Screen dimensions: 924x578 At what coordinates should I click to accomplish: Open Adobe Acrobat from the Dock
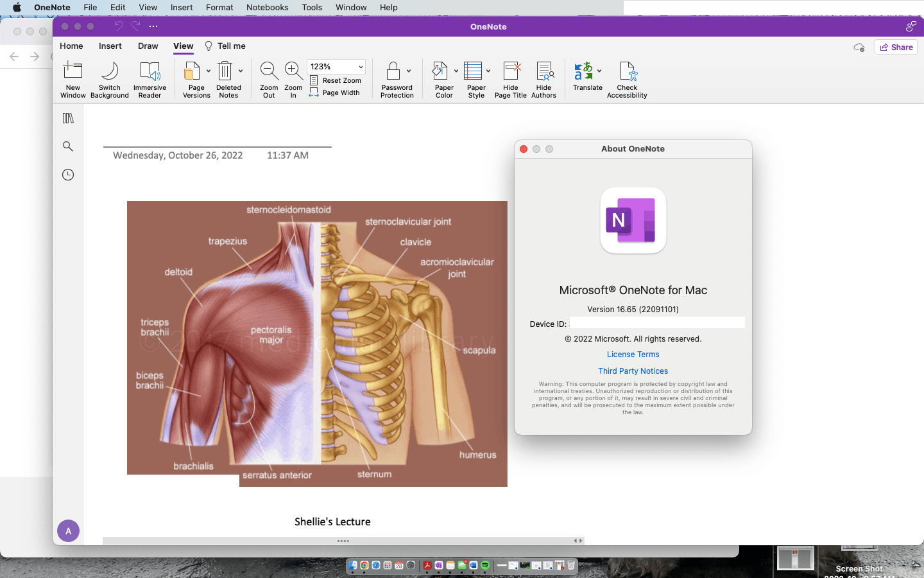coord(427,566)
